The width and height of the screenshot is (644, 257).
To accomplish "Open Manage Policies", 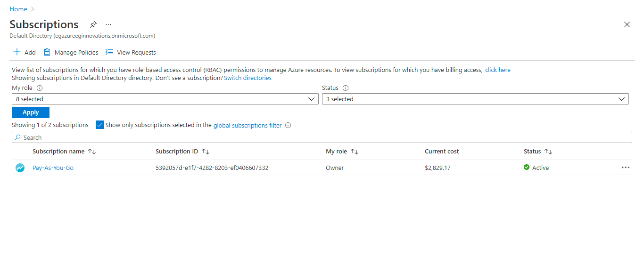I will click(71, 52).
